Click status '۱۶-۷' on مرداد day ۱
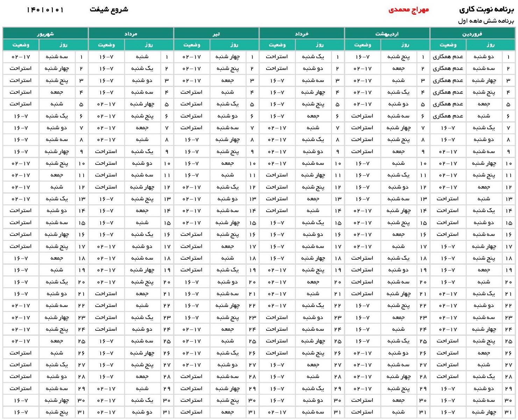This screenshot has width=518, height=420. (106, 57)
